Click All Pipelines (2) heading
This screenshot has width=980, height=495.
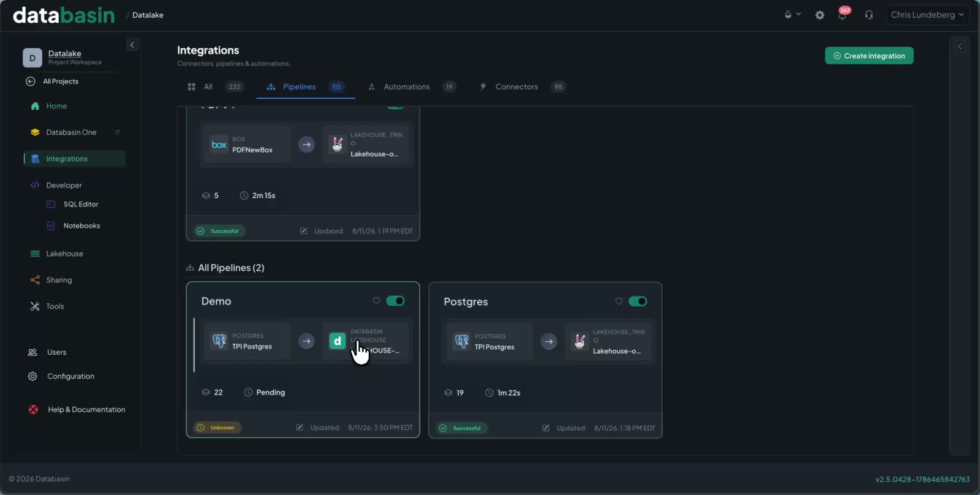click(231, 268)
